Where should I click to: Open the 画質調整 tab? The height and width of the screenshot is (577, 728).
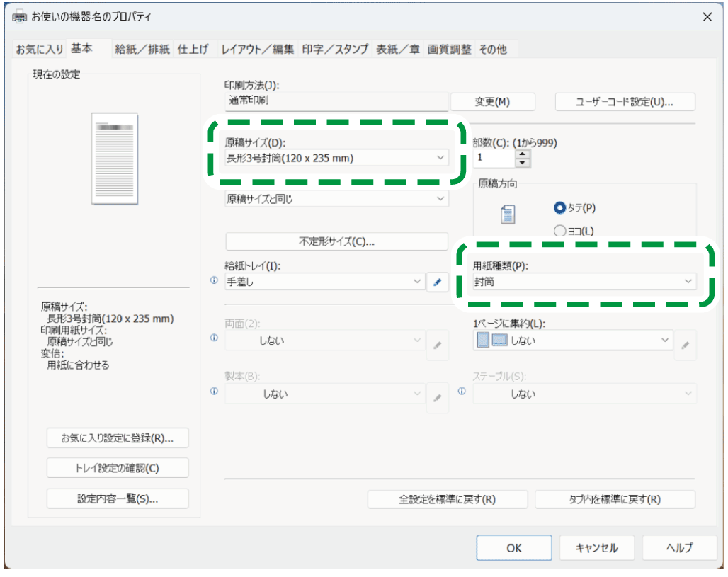coord(449,50)
